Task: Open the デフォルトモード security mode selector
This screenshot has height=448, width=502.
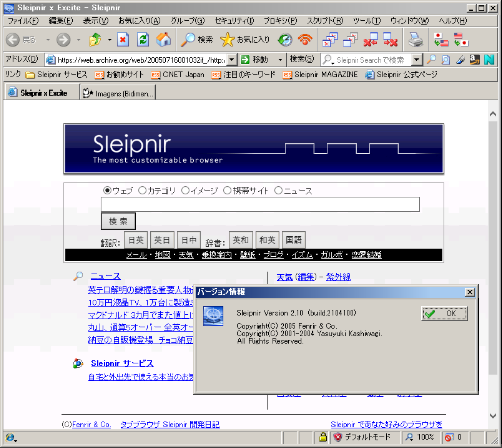Action: coord(362,437)
